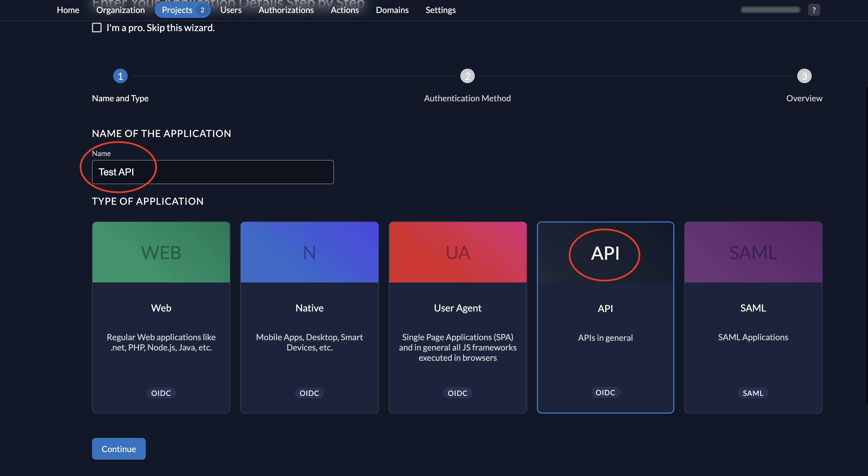Click the Continue button
Viewport: 868px width, 476px height.
[x=119, y=449]
